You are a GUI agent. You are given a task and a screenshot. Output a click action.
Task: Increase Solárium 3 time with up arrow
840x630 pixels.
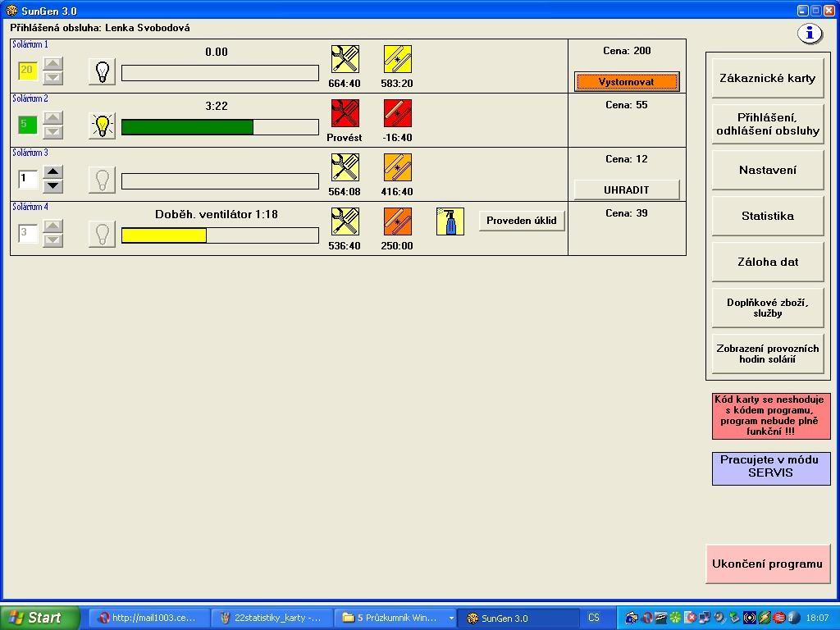click(x=52, y=172)
